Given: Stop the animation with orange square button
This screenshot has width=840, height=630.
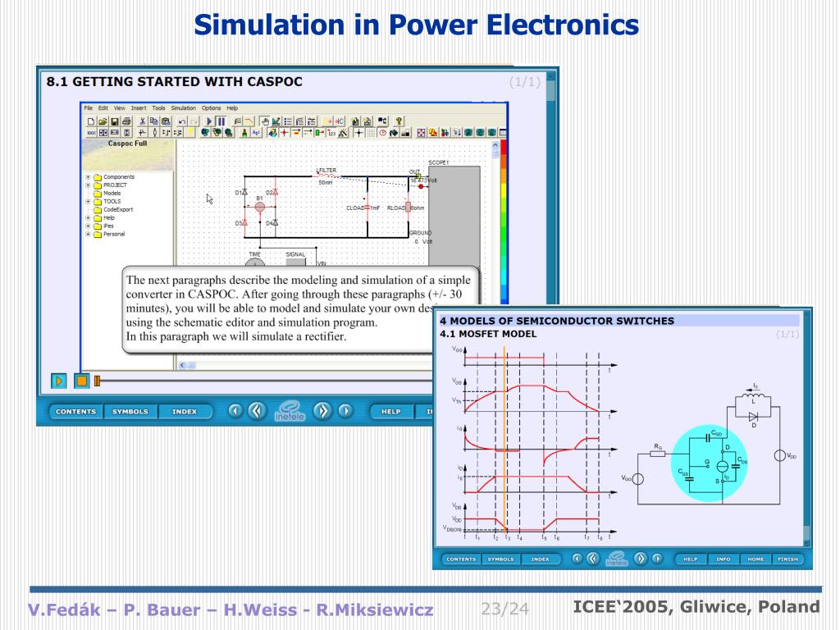Looking at the screenshot, I should (x=81, y=381).
